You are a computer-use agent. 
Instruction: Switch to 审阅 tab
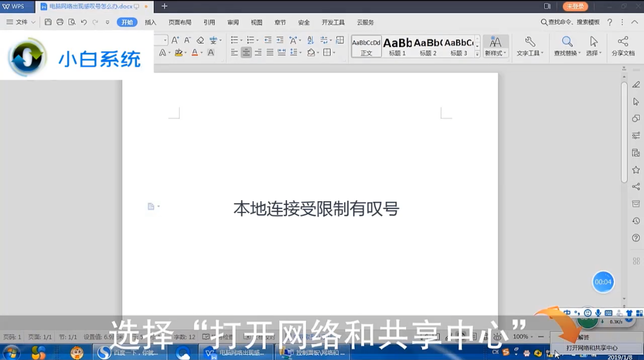(233, 22)
